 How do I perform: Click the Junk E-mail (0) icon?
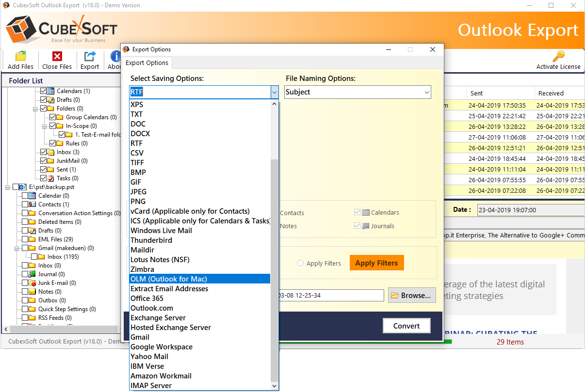click(x=32, y=283)
